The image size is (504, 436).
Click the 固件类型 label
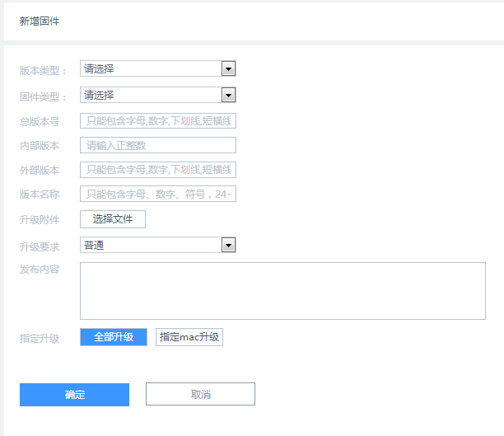[43, 96]
